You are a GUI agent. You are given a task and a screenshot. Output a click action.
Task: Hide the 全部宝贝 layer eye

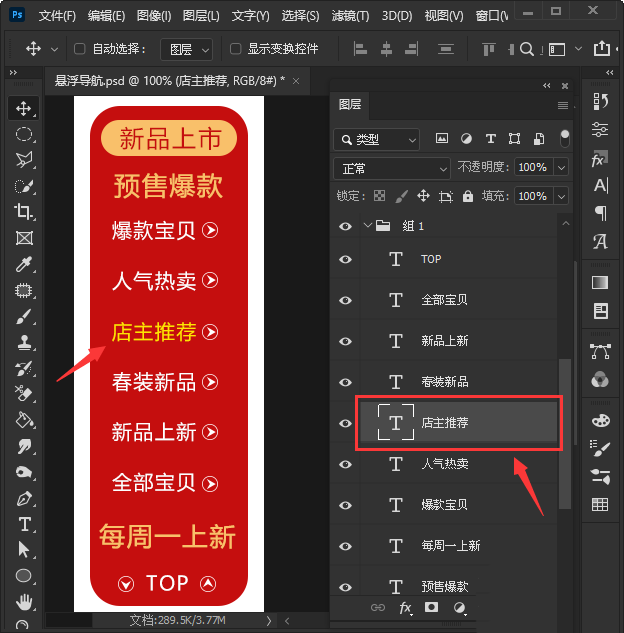click(x=346, y=300)
